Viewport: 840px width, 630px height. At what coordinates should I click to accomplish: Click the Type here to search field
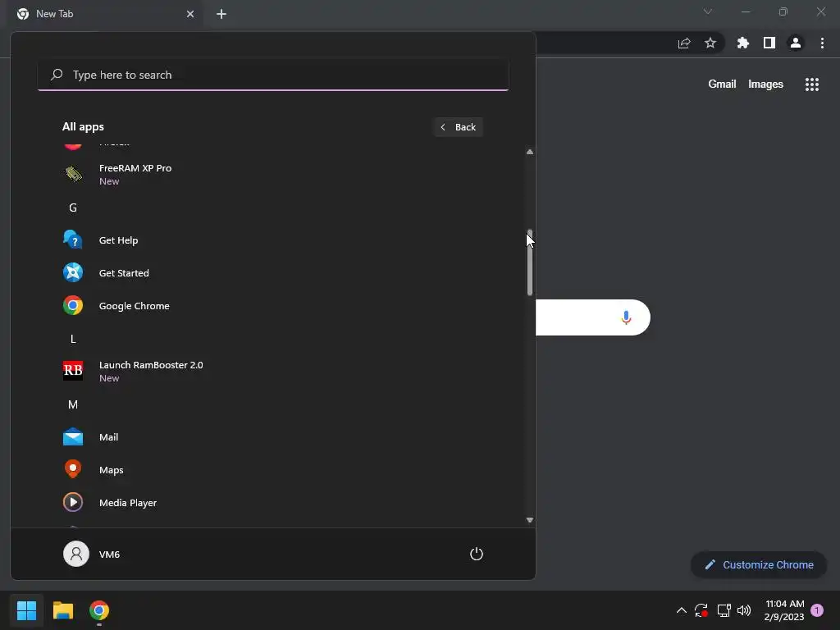273,75
